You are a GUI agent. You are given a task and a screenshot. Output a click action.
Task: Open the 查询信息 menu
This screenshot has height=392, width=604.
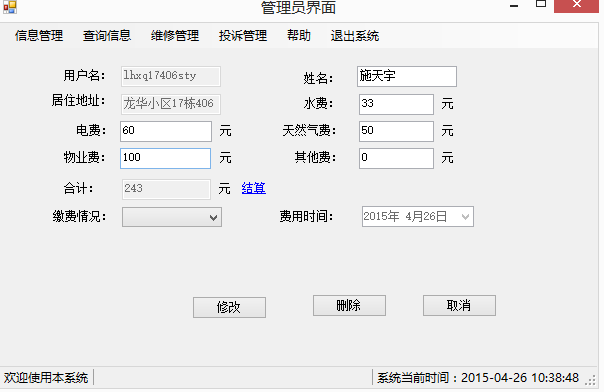(x=107, y=36)
